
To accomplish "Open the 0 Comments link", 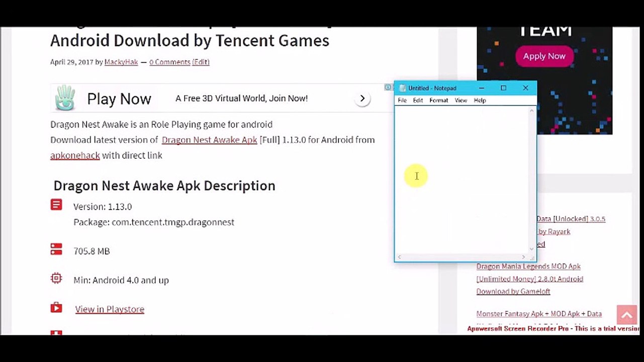I will (169, 62).
